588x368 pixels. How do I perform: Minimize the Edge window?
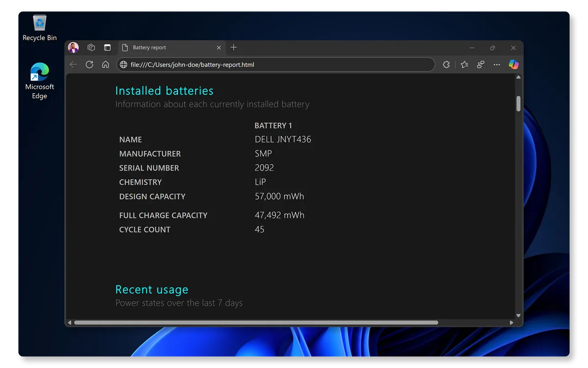tap(472, 48)
